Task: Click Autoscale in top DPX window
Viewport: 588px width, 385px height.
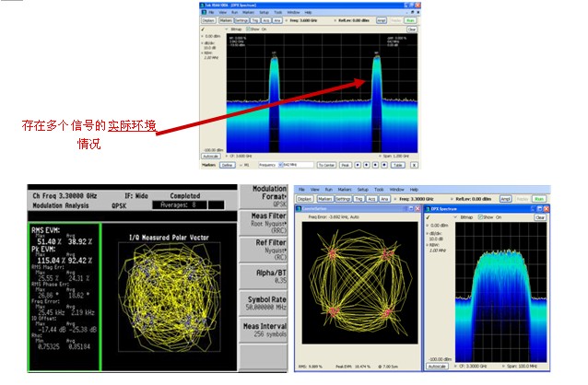Action: click(x=211, y=156)
